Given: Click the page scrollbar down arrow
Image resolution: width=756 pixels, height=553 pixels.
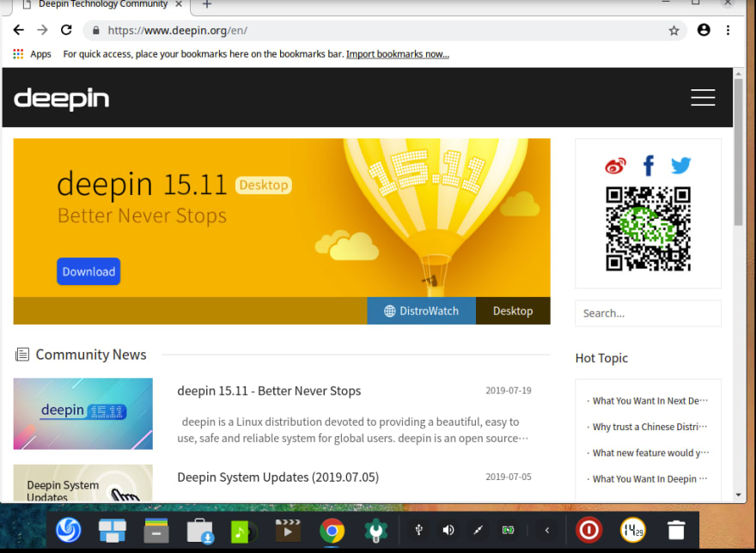Looking at the screenshot, I should pyautogui.click(x=738, y=495).
